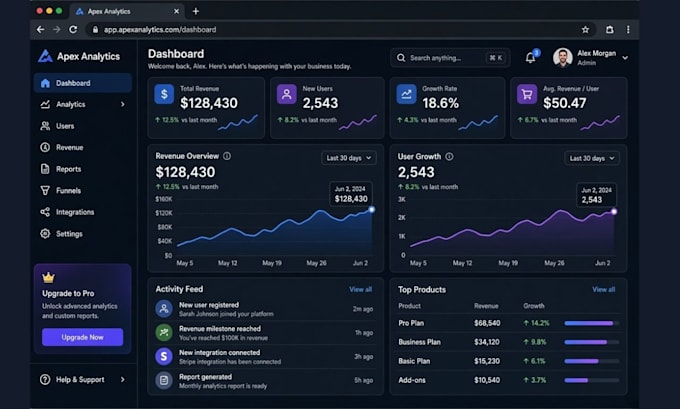
Task: Sort by the Growth column header
Action: 534,306
